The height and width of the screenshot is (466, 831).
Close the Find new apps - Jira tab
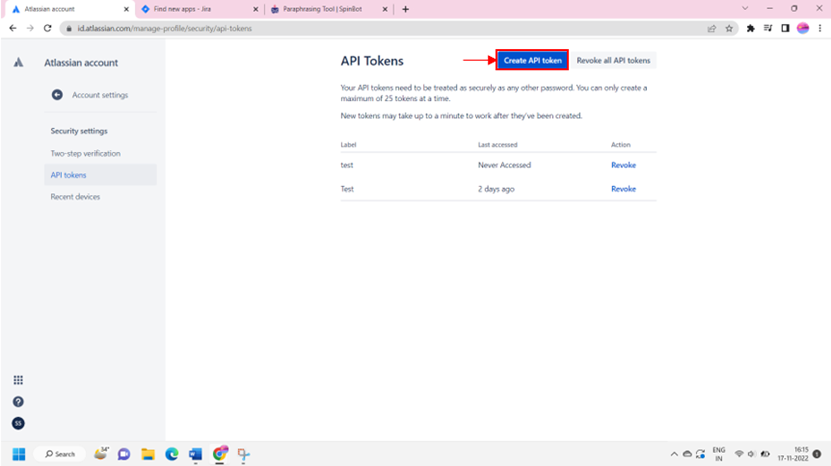(x=255, y=10)
